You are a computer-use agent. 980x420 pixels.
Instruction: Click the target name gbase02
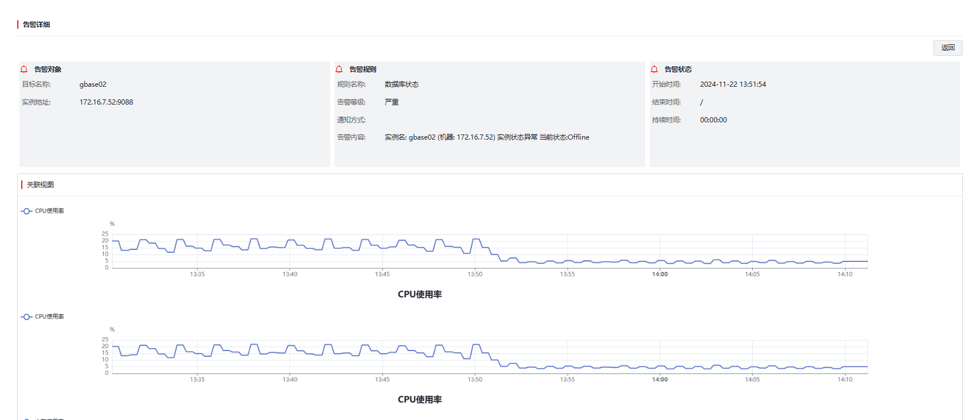[x=93, y=84]
